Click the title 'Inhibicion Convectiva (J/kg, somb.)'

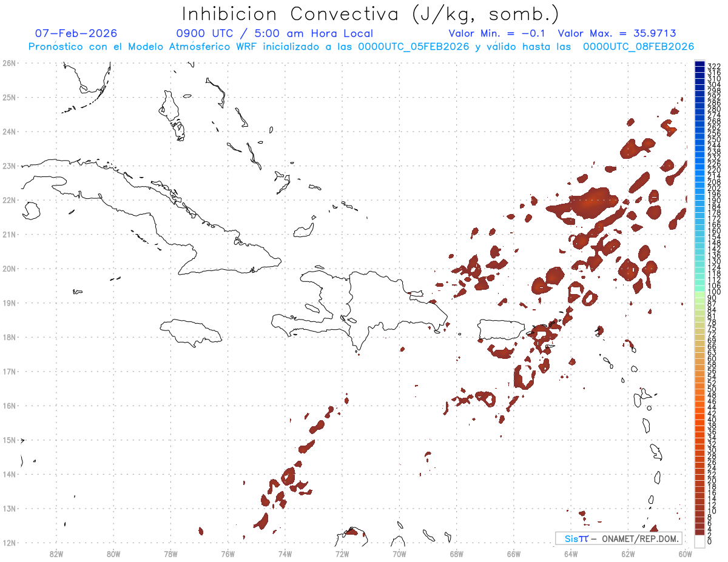(x=370, y=14)
